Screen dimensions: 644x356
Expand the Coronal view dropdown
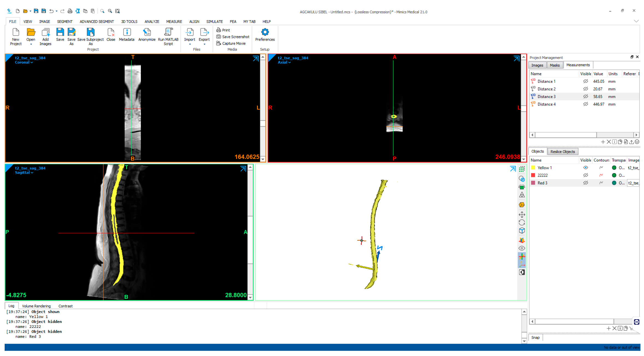coord(24,63)
